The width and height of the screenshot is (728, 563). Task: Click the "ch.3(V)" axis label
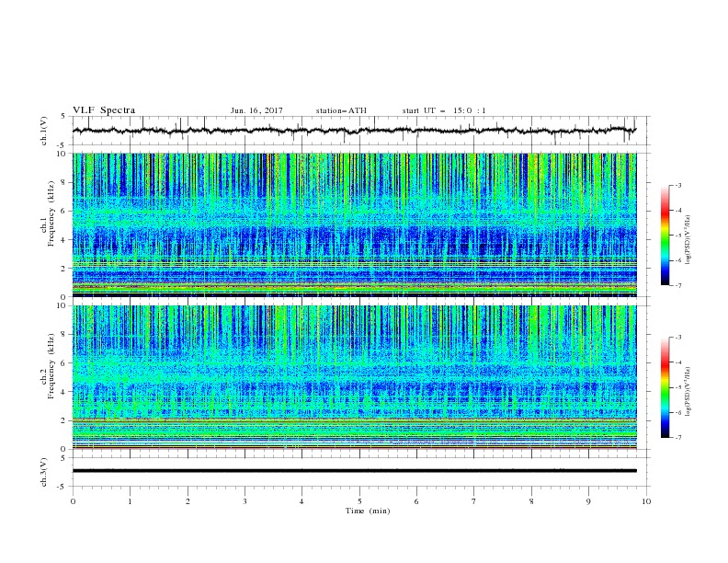pos(44,472)
